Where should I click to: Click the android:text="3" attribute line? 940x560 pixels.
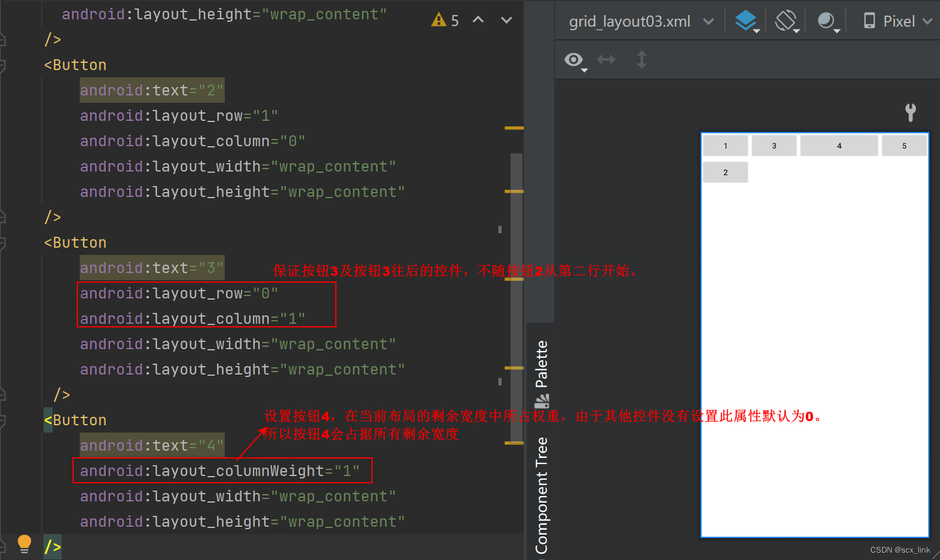pos(152,268)
